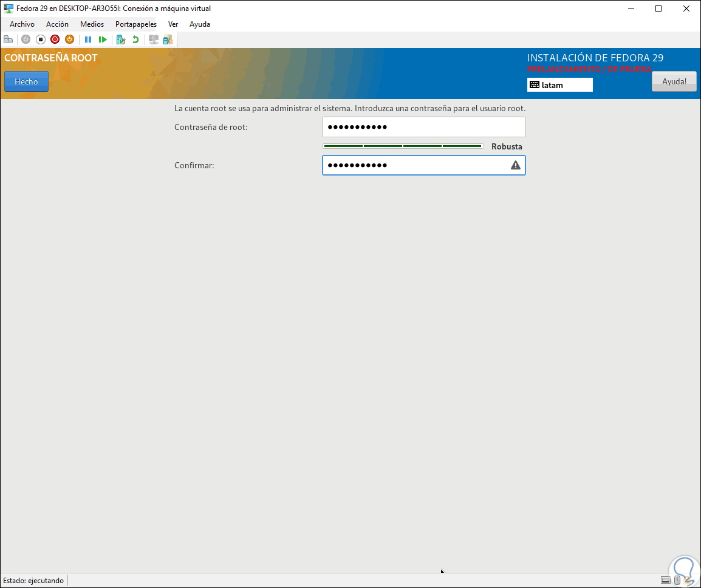
Task: Click the enhanced session monitor icon
Action: coord(154,39)
